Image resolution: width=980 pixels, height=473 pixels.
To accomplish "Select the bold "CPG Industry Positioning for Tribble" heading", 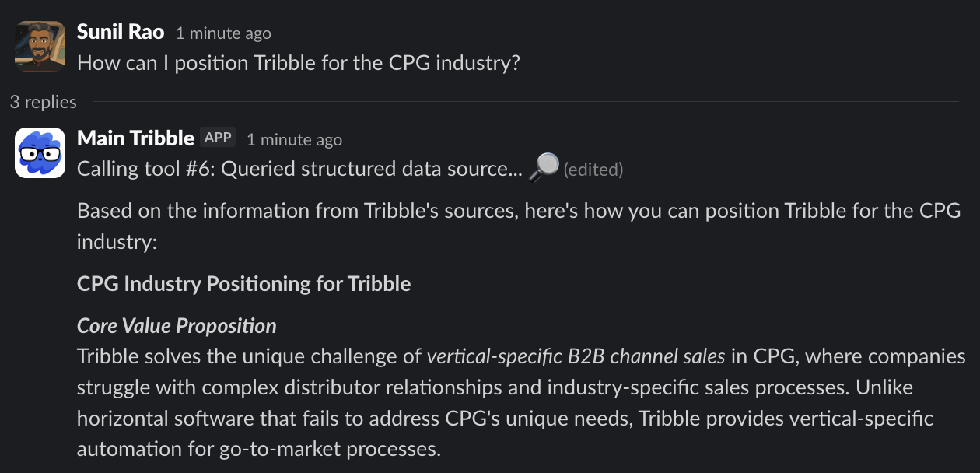I will 243,283.
